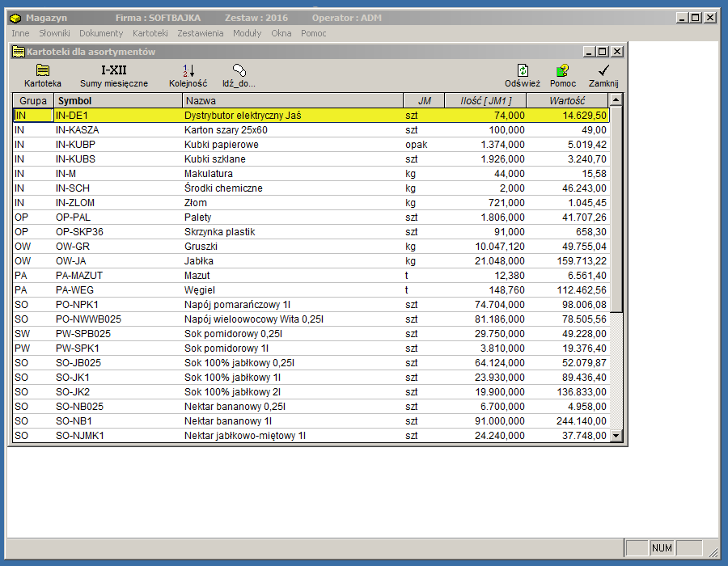
Task: Click the Makulatura item name
Action: (x=209, y=174)
